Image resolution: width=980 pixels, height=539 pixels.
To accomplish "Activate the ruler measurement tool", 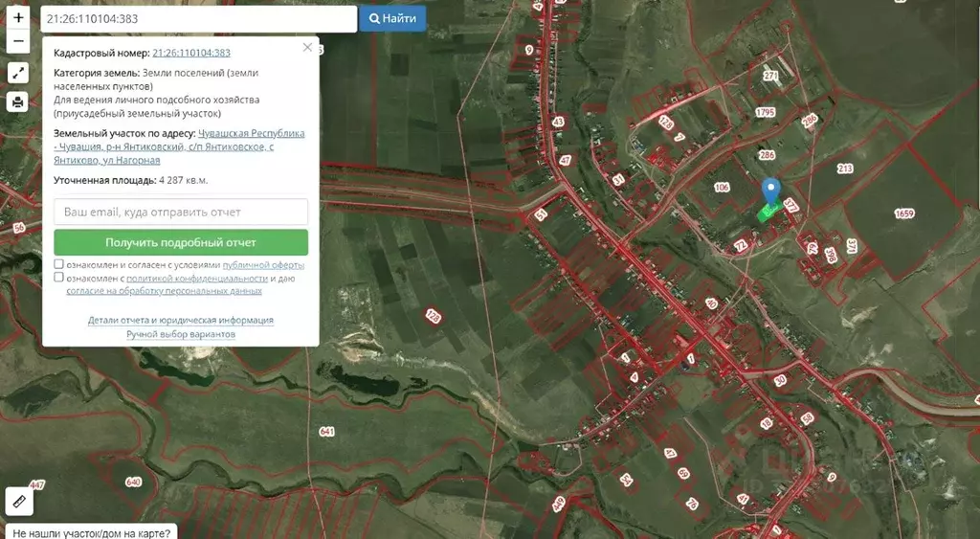I will (18, 501).
